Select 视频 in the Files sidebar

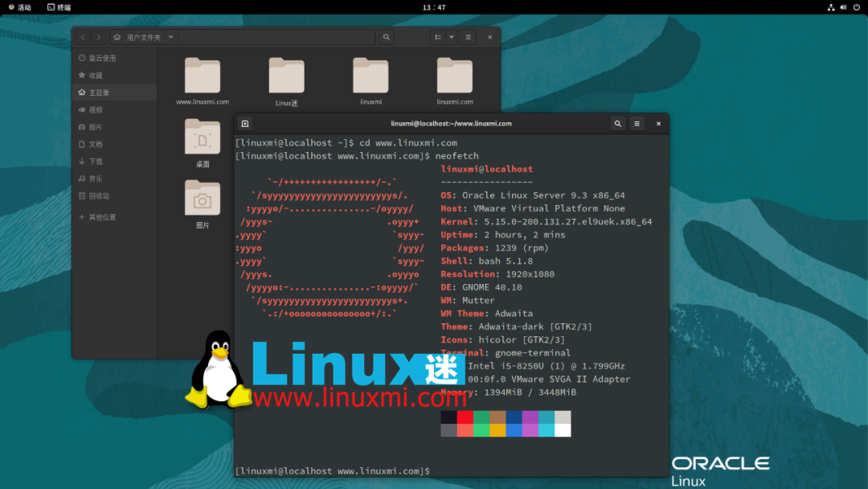[x=115, y=109]
